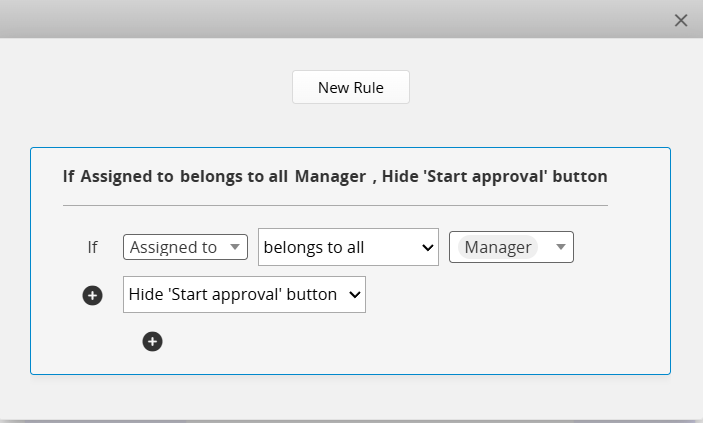Open the 'Assigned to' field dropdown
This screenshot has width=703, height=423.
pyautogui.click(x=185, y=247)
